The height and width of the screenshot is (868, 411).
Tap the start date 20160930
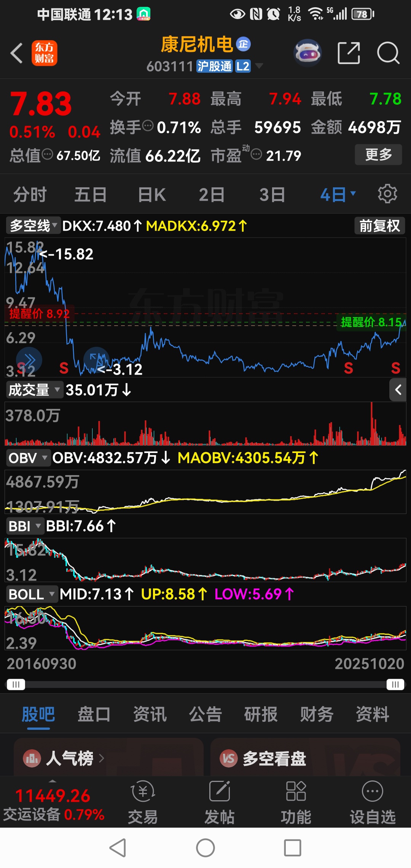coord(41,664)
